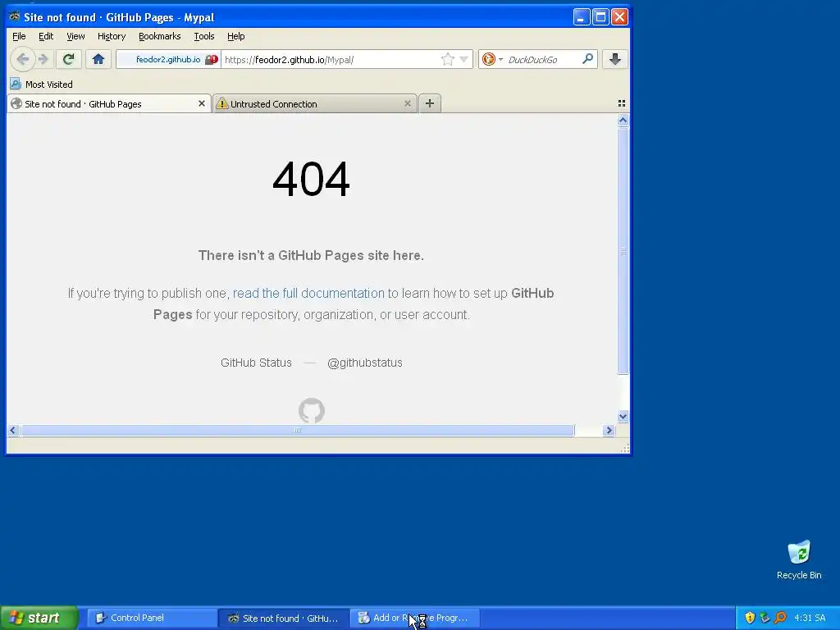Open the View menu
Viewport: 840px width, 630px height.
tap(75, 36)
